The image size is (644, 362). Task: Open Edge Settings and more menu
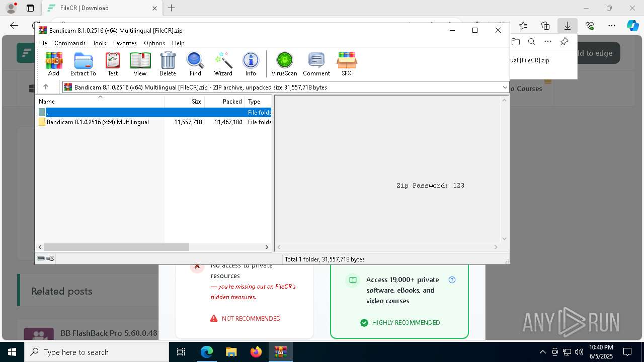[612, 26]
